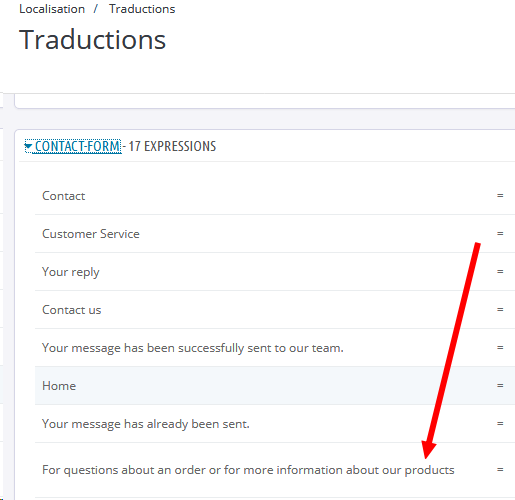Select the 'Contact us' expression text
Viewport: 515px width, 500px height.
tap(72, 310)
